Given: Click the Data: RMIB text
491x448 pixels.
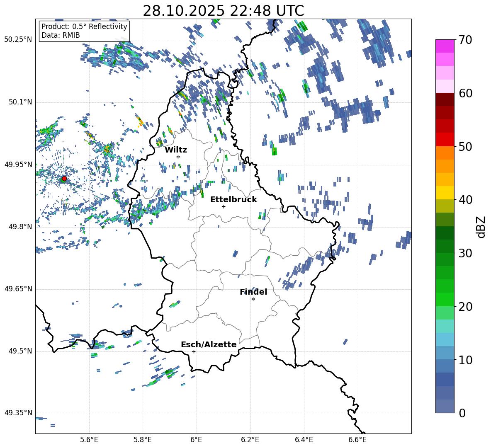Looking at the screenshot, I should pos(61,35).
